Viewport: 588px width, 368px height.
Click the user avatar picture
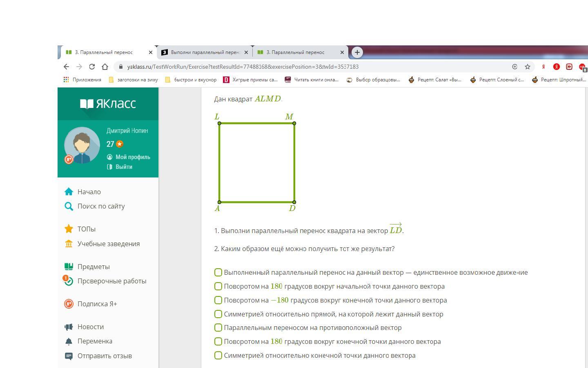82,145
